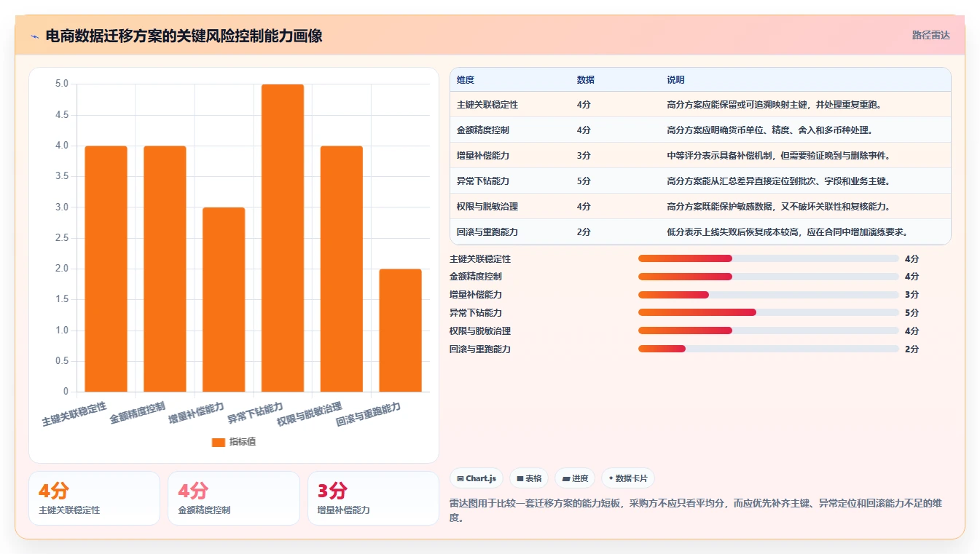
Task: Click the 增量补偿能力 progress bar
Action: (x=768, y=295)
